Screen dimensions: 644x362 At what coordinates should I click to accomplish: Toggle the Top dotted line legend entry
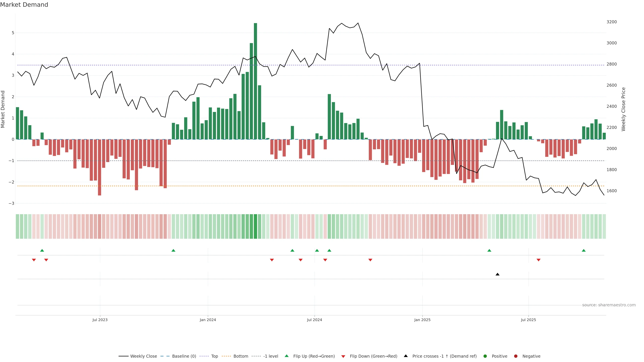[214, 356]
